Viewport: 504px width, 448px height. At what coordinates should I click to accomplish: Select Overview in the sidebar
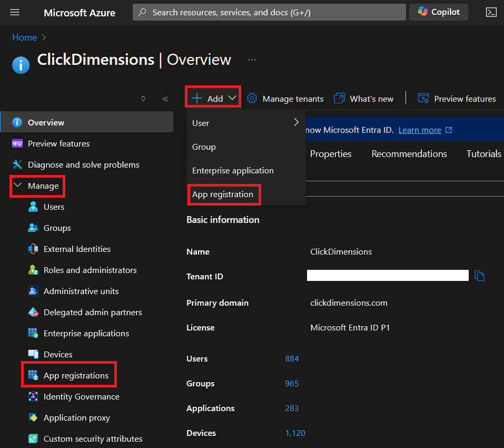click(87, 122)
